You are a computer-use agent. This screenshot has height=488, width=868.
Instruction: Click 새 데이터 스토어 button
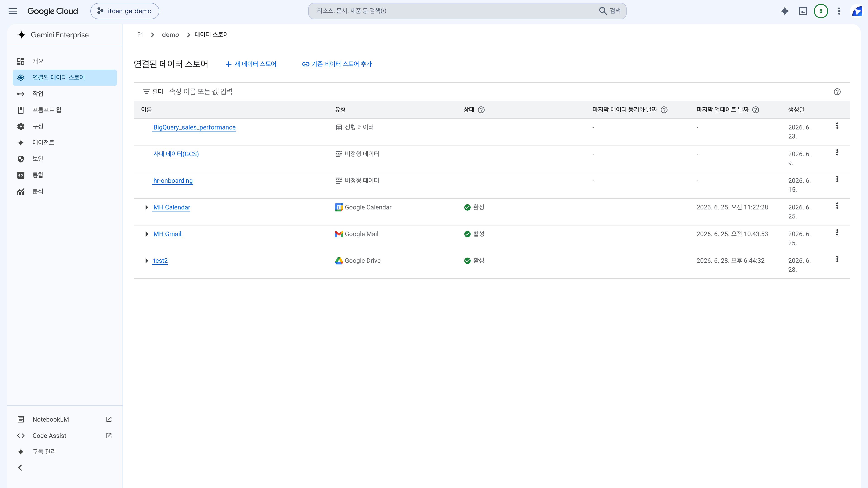[x=251, y=64]
